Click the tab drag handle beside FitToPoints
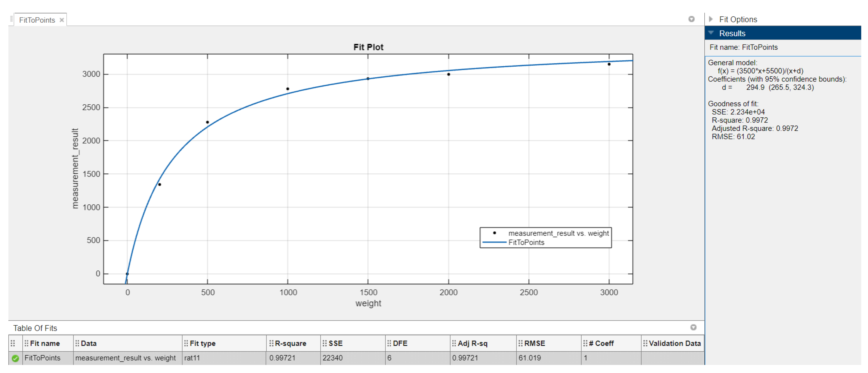The width and height of the screenshot is (868, 373). (x=11, y=19)
